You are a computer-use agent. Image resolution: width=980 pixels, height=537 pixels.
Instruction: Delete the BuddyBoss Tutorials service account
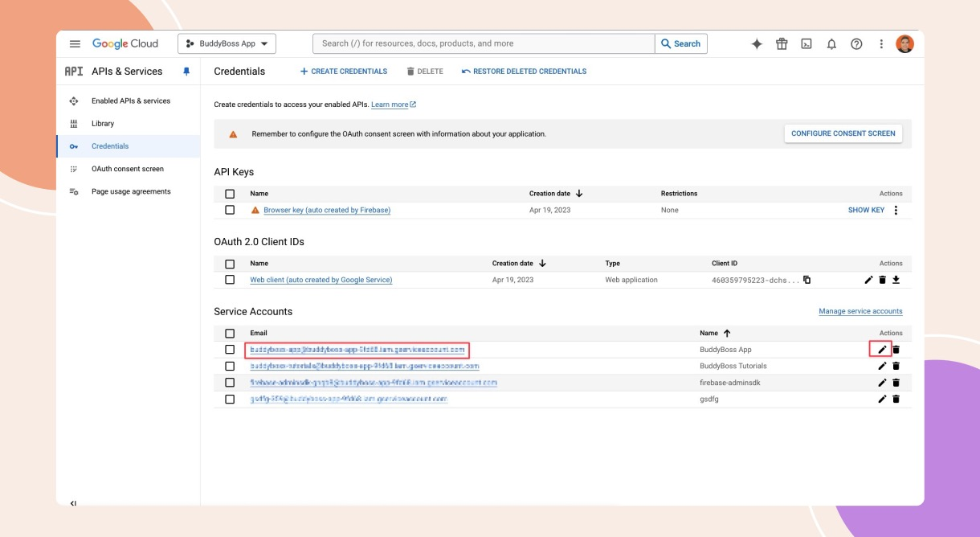896,366
